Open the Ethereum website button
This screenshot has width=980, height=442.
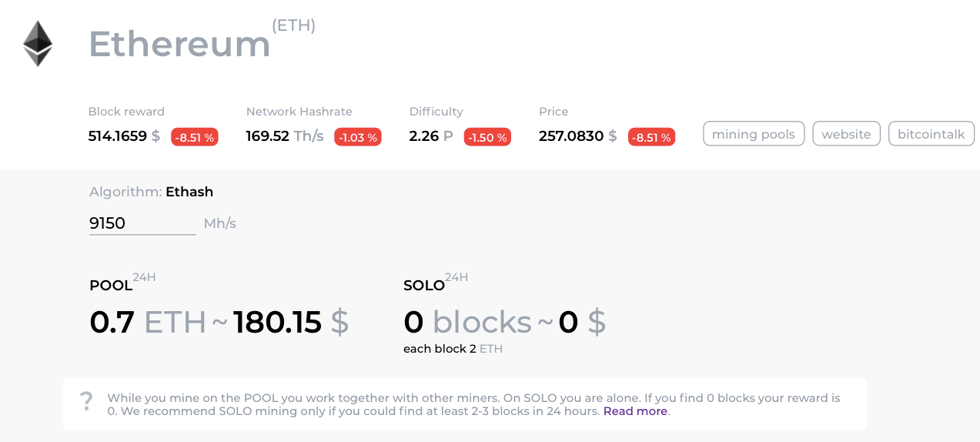[846, 134]
